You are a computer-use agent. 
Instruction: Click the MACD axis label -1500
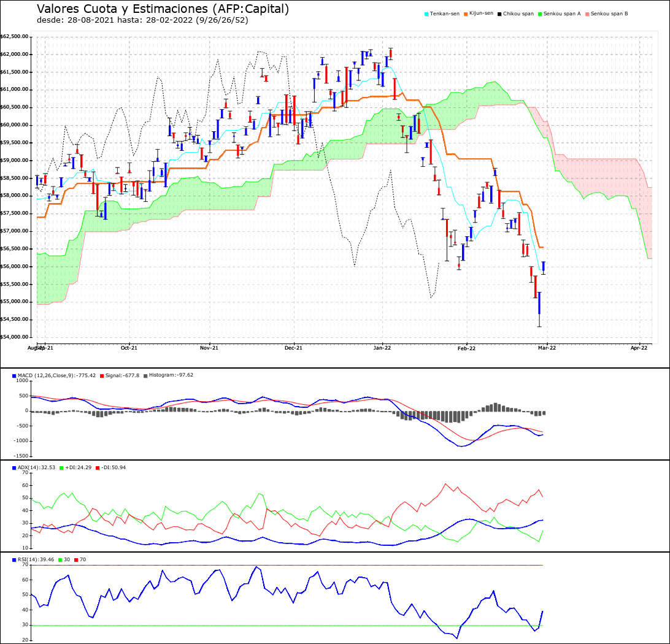21,456
